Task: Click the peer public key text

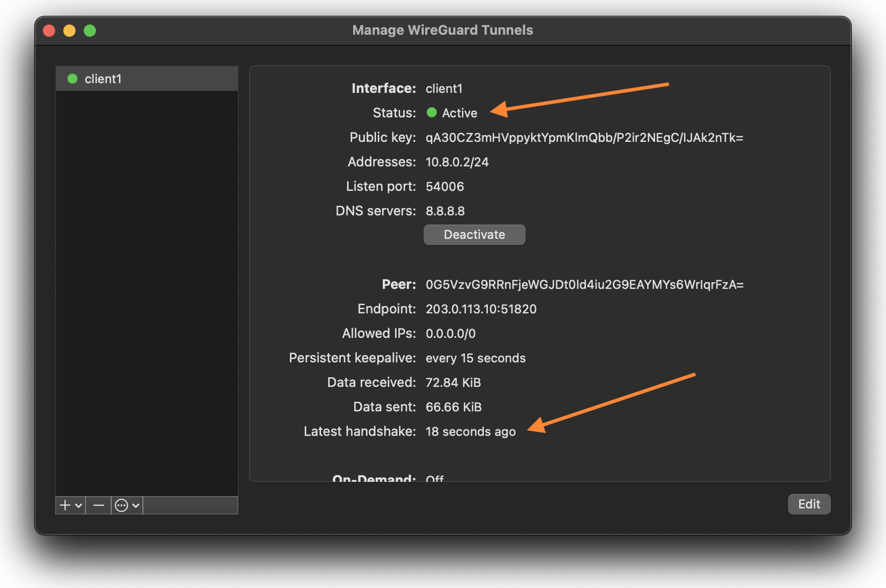Action: click(584, 285)
